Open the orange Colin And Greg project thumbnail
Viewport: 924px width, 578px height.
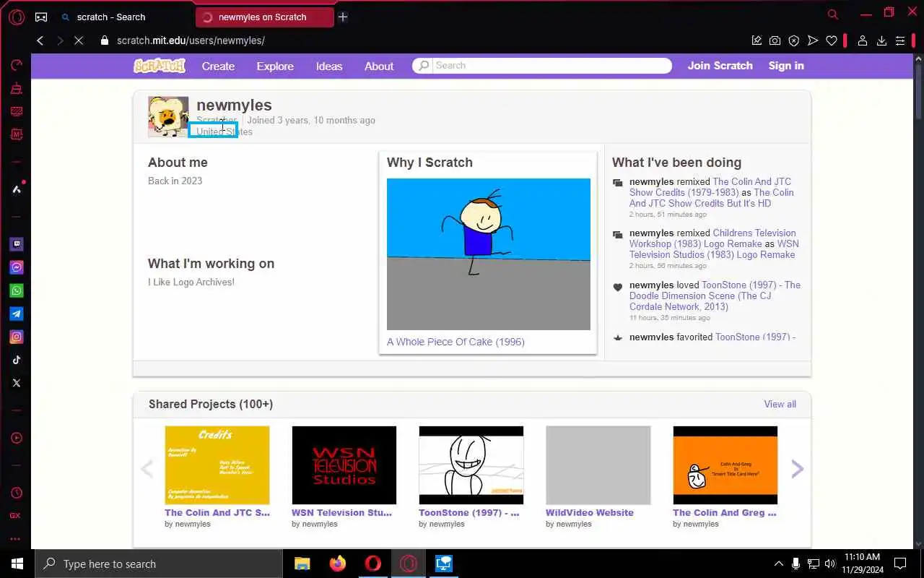click(x=725, y=465)
